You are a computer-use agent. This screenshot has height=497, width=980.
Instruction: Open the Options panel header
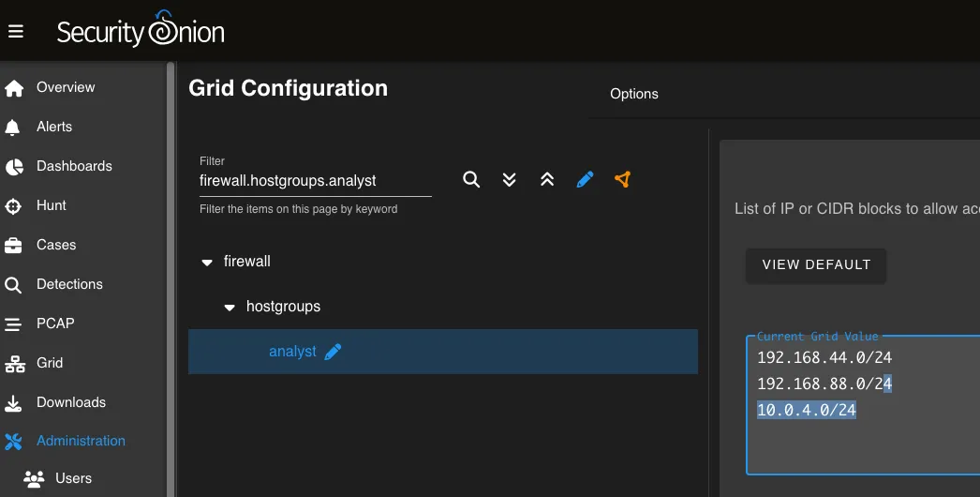point(634,94)
